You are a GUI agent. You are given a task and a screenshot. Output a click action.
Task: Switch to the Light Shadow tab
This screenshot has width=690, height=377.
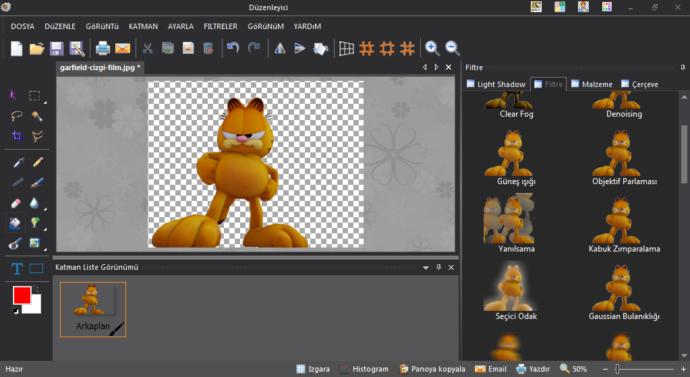496,84
